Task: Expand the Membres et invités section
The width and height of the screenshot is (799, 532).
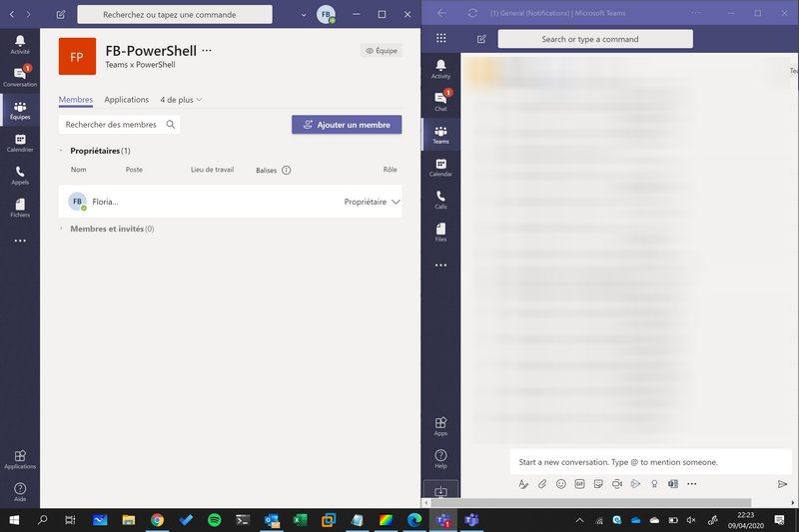Action: click(x=62, y=229)
